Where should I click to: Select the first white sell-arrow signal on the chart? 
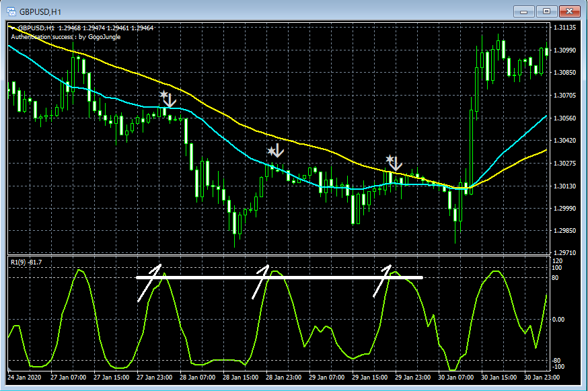(169, 101)
